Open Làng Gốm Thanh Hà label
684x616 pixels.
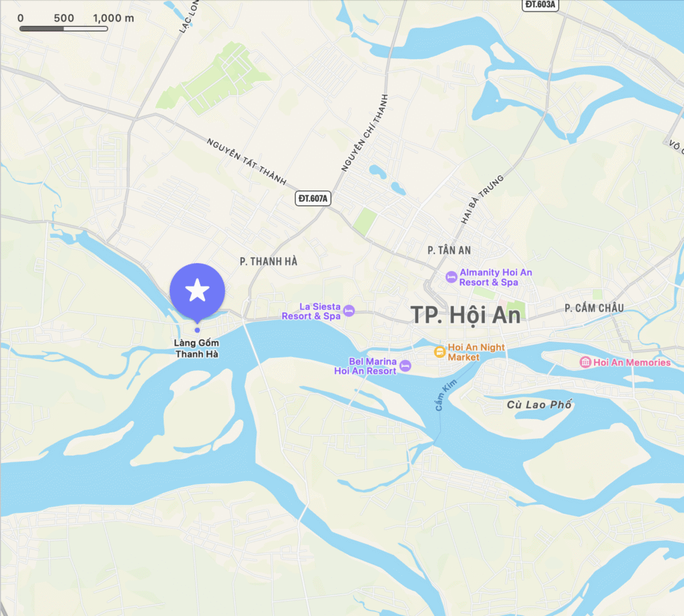(x=197, y=349)
